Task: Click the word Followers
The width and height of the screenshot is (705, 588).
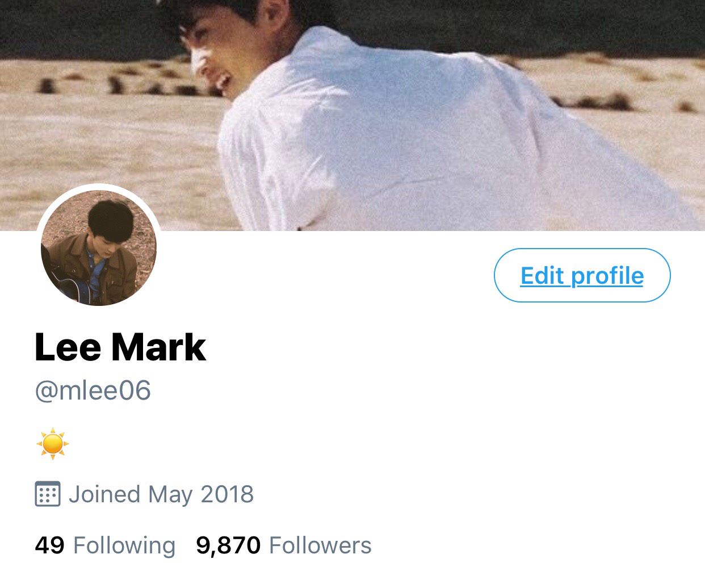Action: (x=320, y=545)
